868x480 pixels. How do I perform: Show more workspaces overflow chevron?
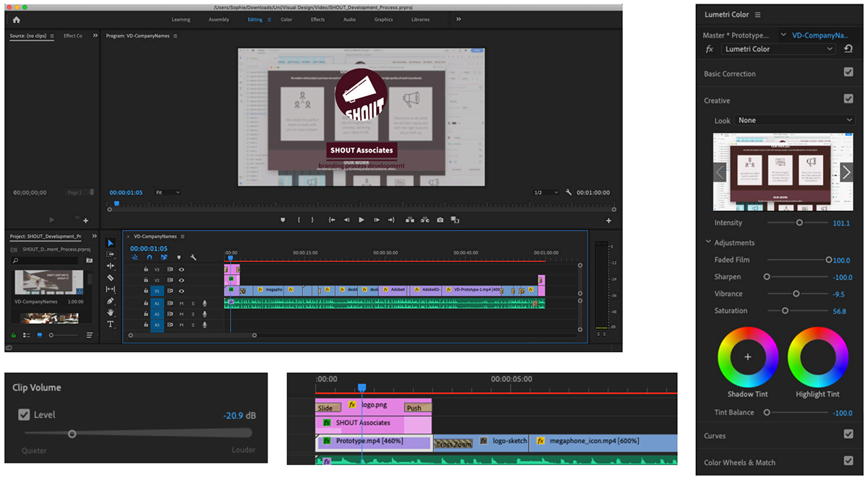tap(459, 20)
